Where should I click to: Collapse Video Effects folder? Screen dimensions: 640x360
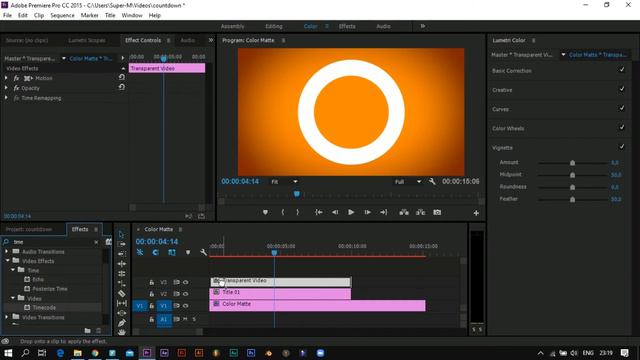7,261
